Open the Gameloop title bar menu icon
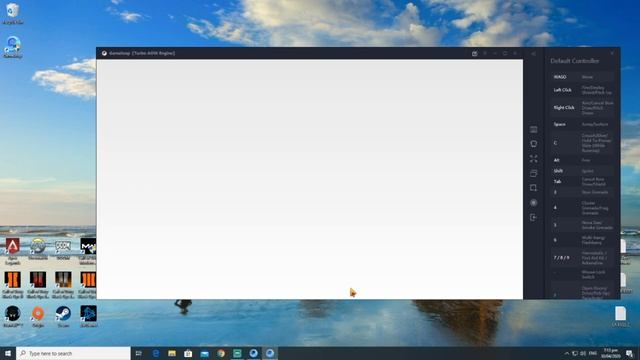The width and height of the screenshot is (640, 360). (485, 53)
